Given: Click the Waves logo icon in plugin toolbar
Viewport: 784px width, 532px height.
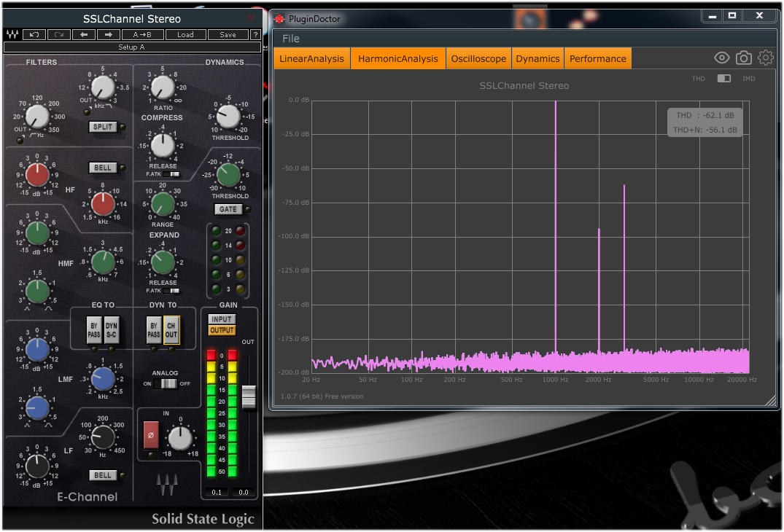Looking at the screenshot, I should (12, 34).
